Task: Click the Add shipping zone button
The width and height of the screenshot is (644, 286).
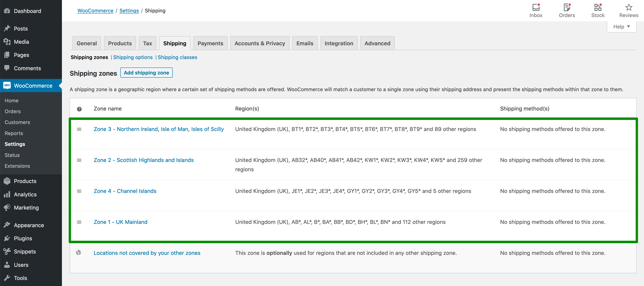Action: (x=146, y=73)
